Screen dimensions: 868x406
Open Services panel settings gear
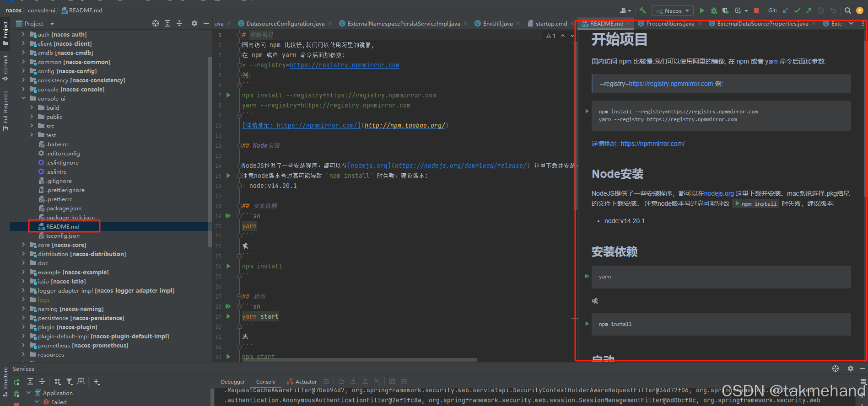(850, 369)
